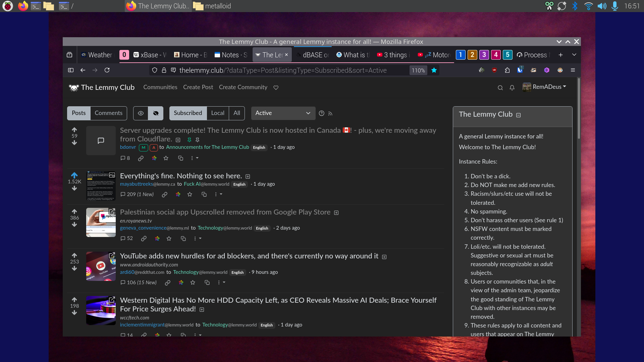Open the Active sort dropdown
Screen dimensions: 644x362
(x=283, y=113)
